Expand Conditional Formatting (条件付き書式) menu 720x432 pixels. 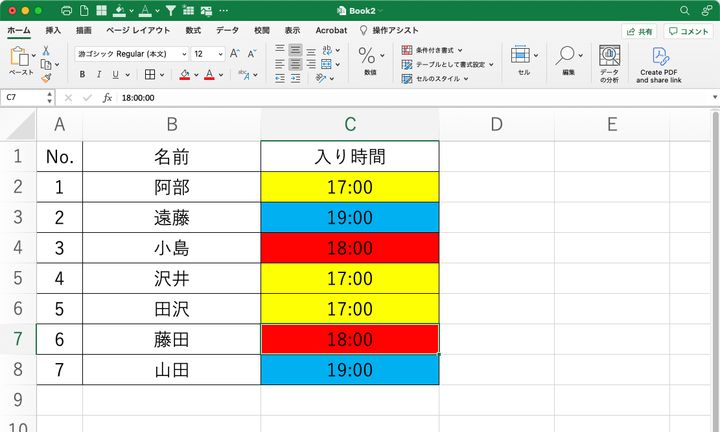432,49
